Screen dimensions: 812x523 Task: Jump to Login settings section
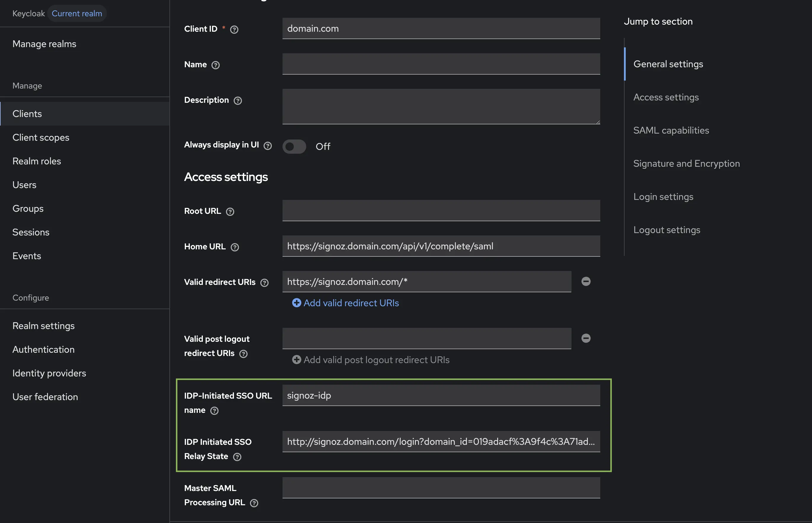click(x=663, y=197)
